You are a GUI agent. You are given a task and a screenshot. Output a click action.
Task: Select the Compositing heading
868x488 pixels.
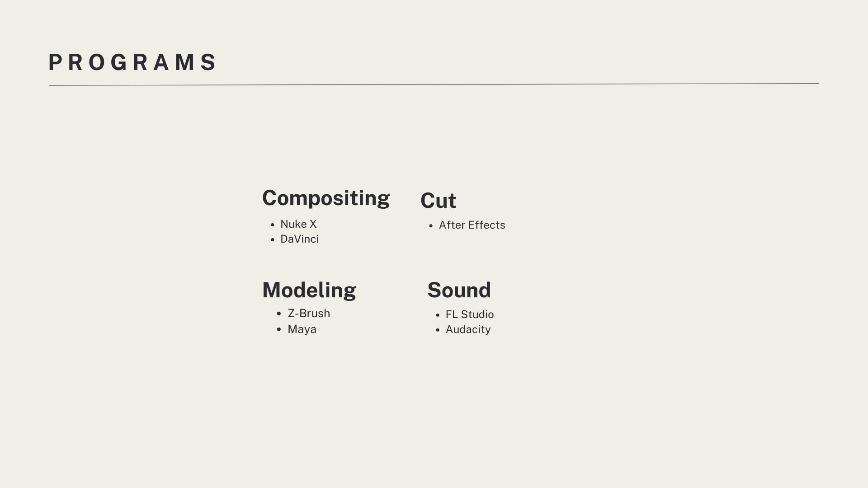click(x=326, y=199)
